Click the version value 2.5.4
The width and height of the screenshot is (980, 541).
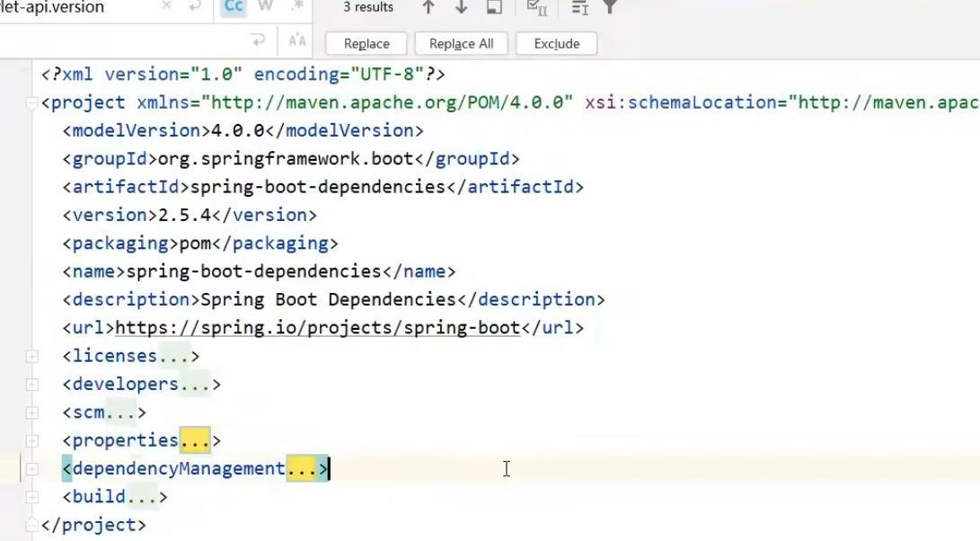point(184,215)
